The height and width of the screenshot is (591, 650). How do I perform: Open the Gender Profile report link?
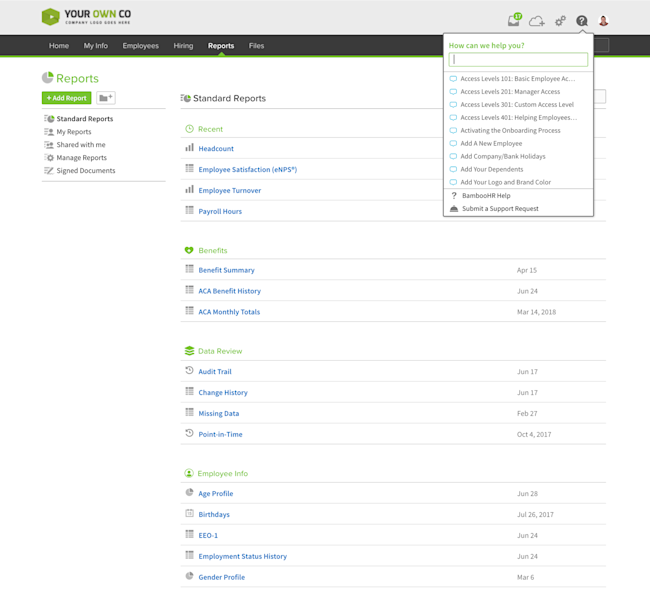221,577
